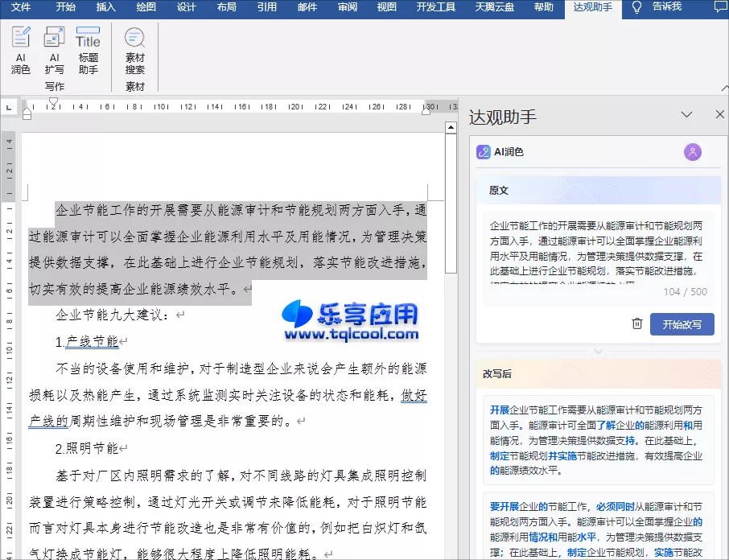The image size is (729, 560).
Task: Open 素材搜索 to search materials
Action: pyautogui.click(x=134, y=50)
